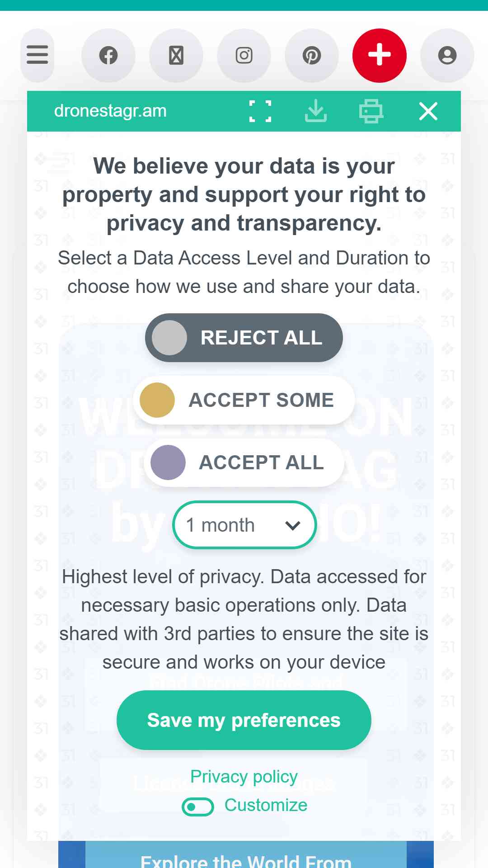Viewport: 488px width, 868px height.
Task: Download the consent record
Action: pyautogui.click(x=316, y=111)
